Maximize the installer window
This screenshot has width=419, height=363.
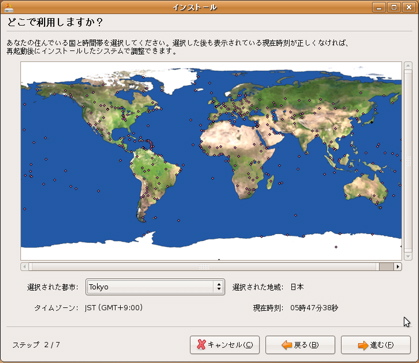pyautogui.click(x=394, y=7)
